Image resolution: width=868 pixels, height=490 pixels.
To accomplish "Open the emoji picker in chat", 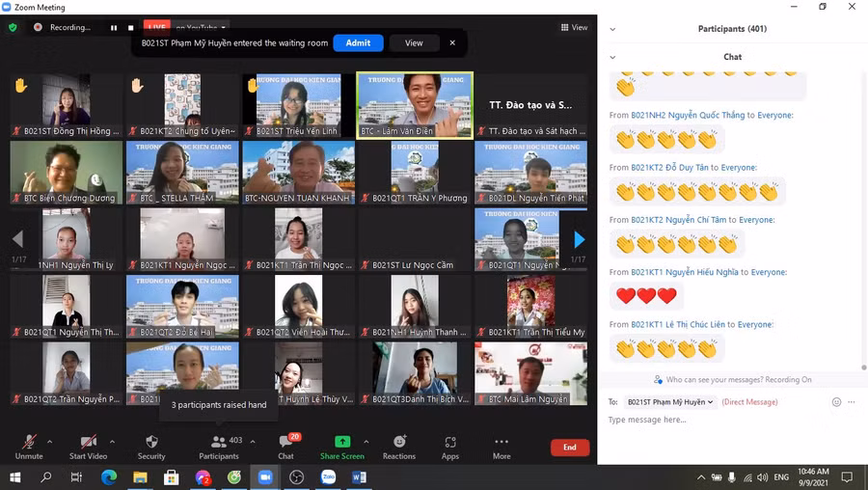I will 836,402.
